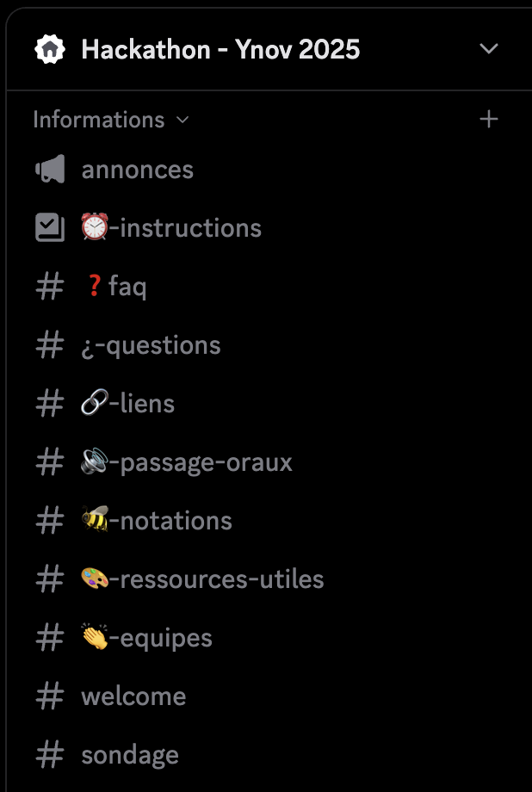The height and width of the screenshot is (792, 532).
Task: Click the megaphone icon beside annonces
Action: [x=50, y=170]
